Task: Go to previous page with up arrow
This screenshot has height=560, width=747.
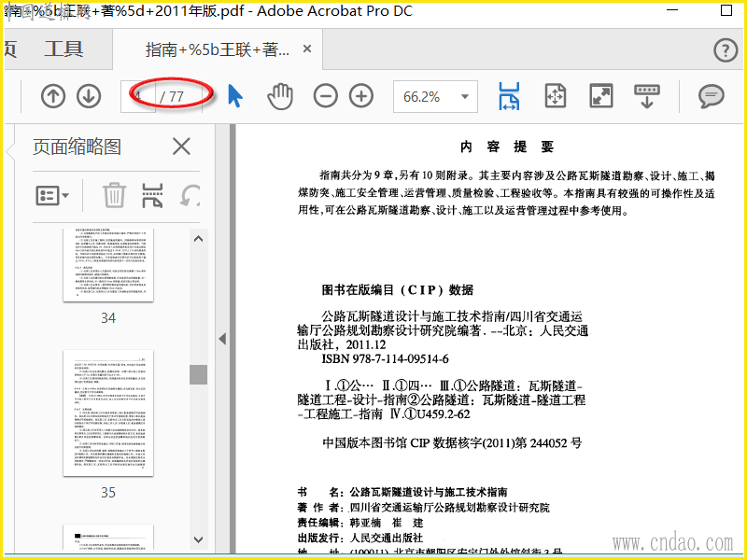Action: coord(53,96)
